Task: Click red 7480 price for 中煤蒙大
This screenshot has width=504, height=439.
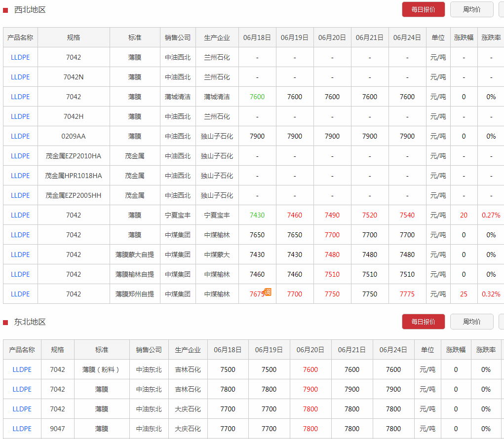Action: (332, 255)
